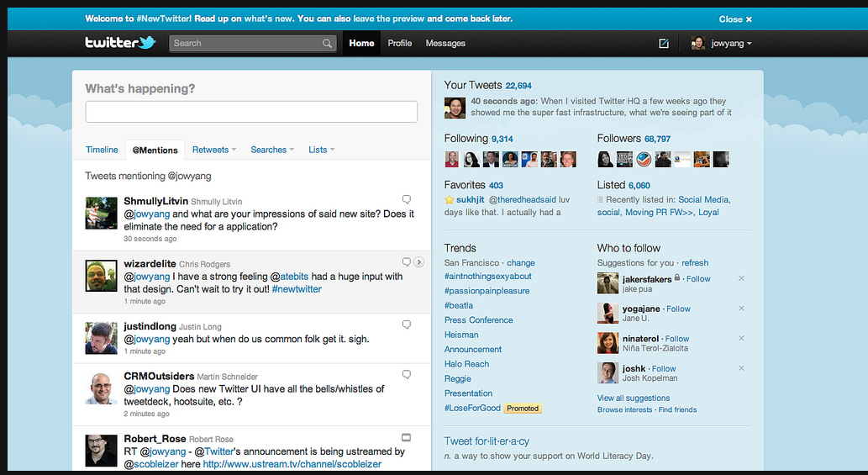This screenshot has height=475, width=868.
Task: Open the Favorites 403 count
Action: pyautogui.click(x=496, y=186)
